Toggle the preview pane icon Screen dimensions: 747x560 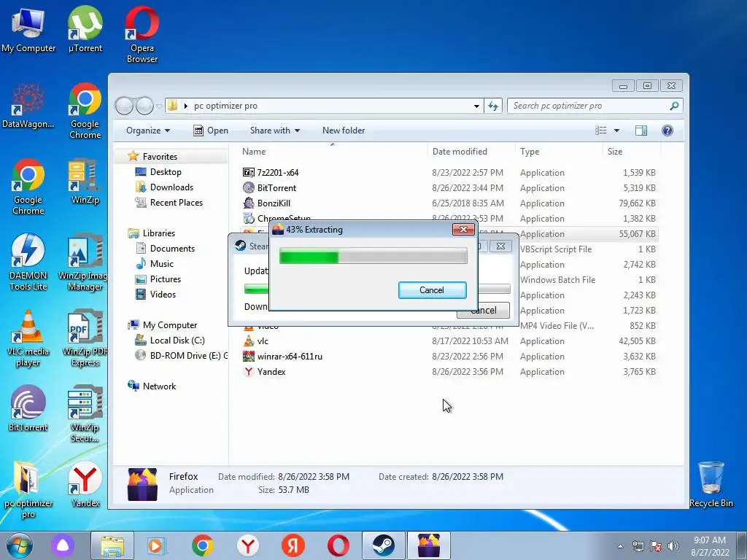click(x=641, y=131)
